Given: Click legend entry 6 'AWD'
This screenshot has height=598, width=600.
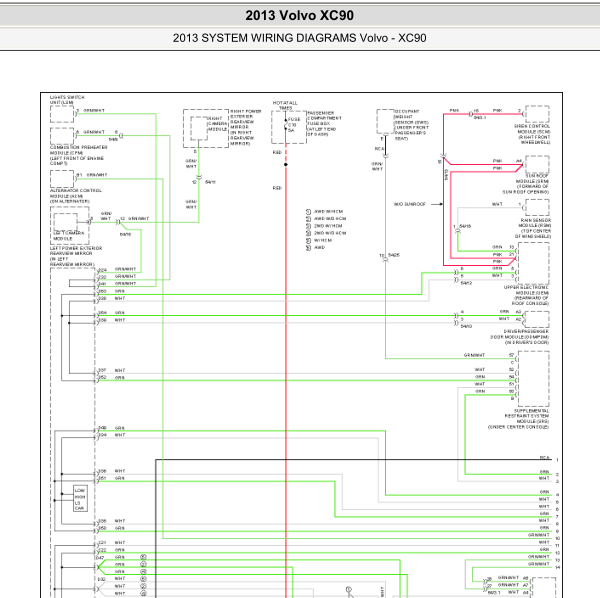Looking at the screenshot, I should click(315, 248).
